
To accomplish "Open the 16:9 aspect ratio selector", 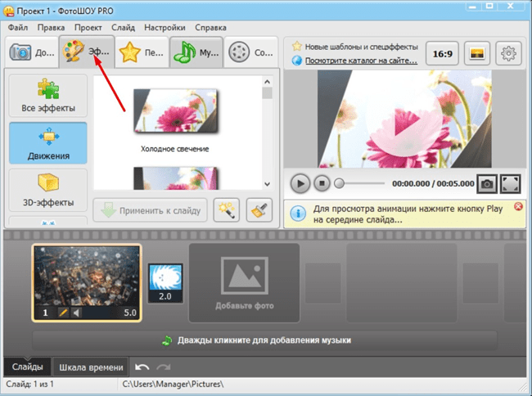I will click(443, 53).
